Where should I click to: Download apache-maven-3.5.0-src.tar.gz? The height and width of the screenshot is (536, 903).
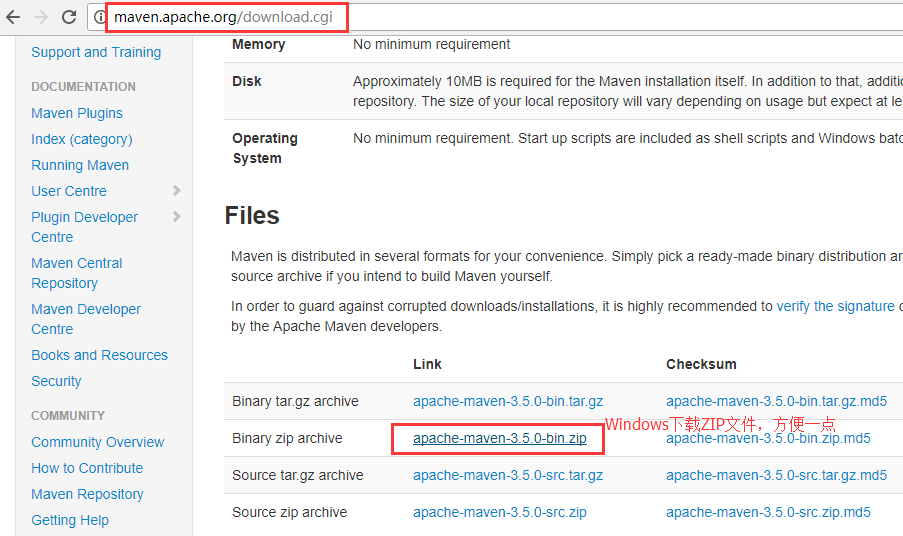pyautogui.click(x=508, y=475)
